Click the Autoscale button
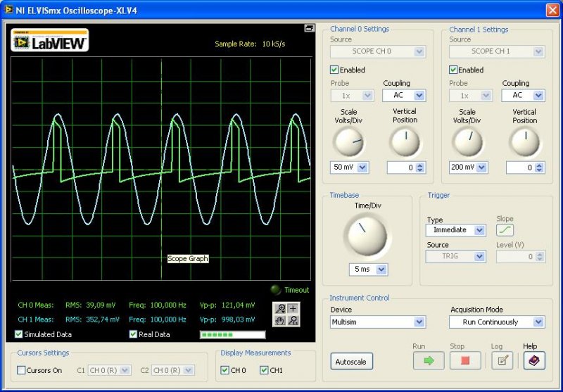 [x=351, y=362]
